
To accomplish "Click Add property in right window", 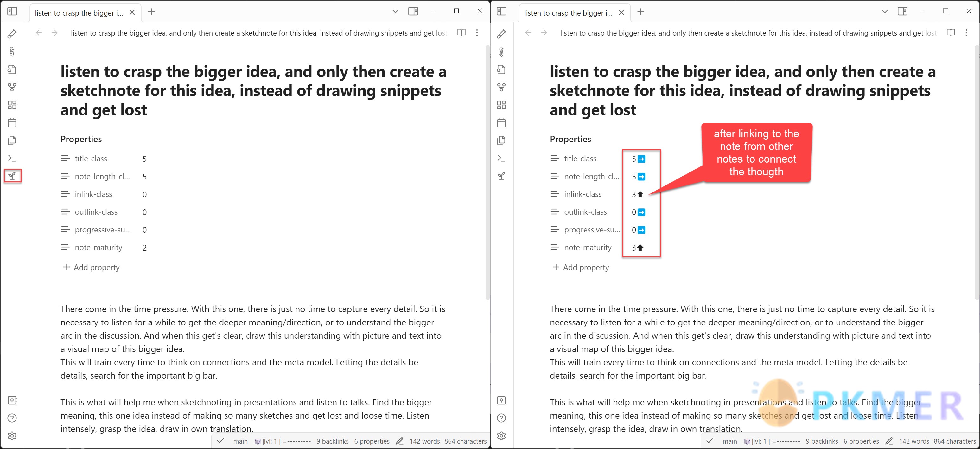I will [x=581, y=267].
